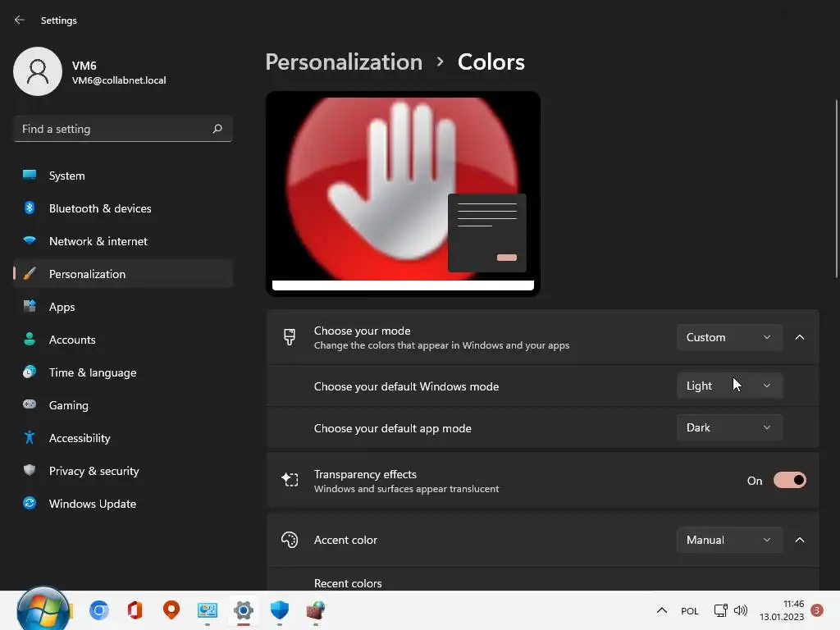This screenshot has width=840, height=630.
Task: Open the Start menu orb on taskbar
Action: (x=43, y=609)
